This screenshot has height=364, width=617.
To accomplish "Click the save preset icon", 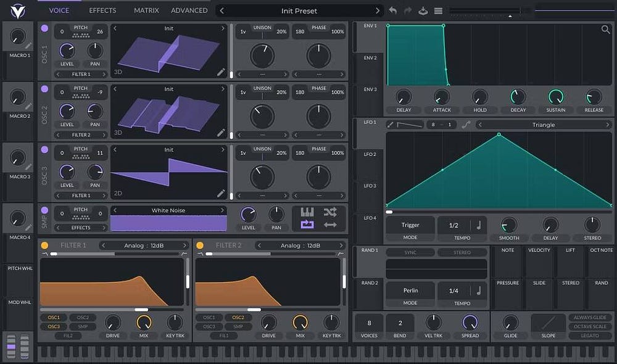I will (423, 10).
